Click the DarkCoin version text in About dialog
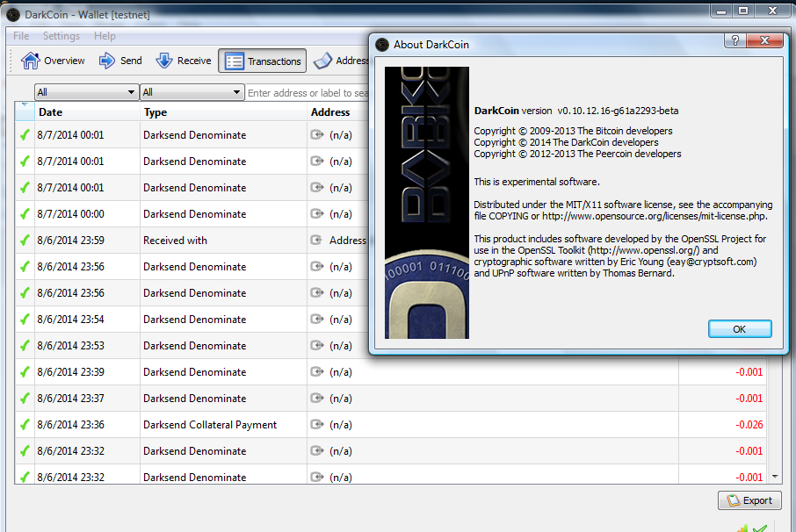This screenshot has height=532, width=796. click(x=576, y=111)
